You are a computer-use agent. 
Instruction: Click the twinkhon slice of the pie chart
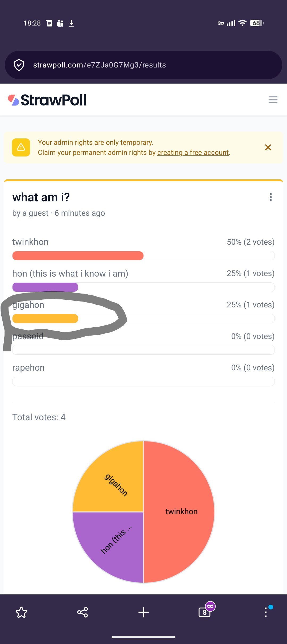[181, 511]
